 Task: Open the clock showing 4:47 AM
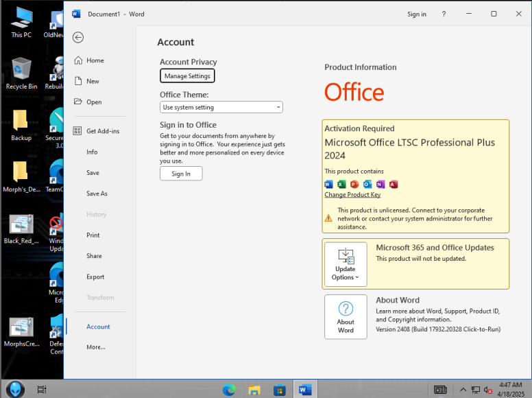(511, 390)
